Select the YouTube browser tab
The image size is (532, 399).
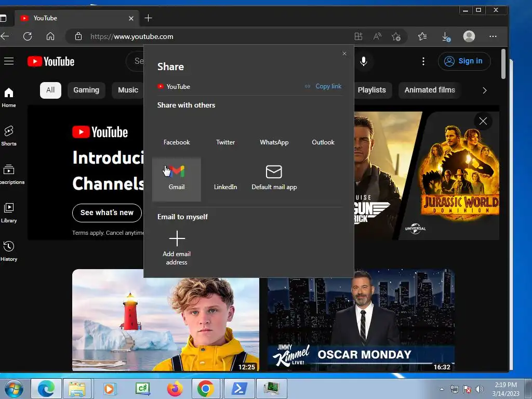(77, 18)
